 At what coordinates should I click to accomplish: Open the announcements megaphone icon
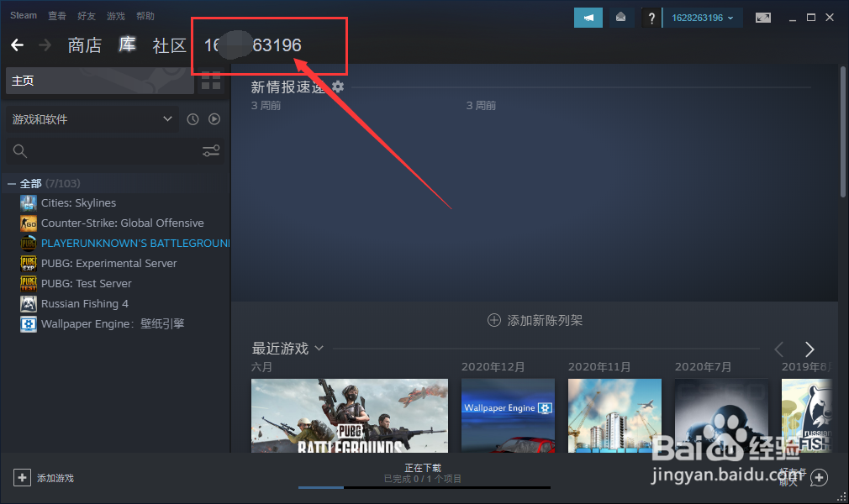click(x=588, y=18)
